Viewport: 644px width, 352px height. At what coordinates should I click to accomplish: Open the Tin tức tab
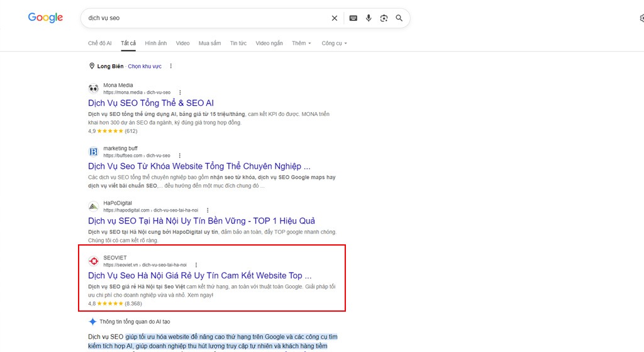(238, 43)
